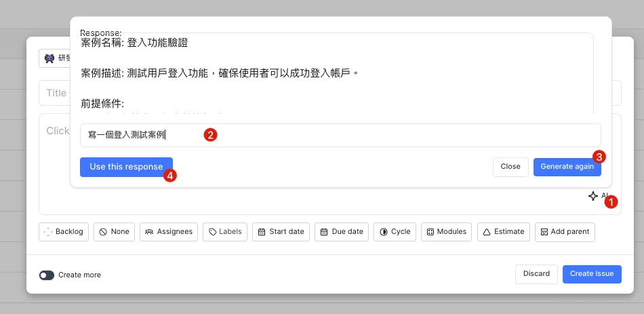
Task: Pick a Start date from the calendar button
Action: [281, 232]
